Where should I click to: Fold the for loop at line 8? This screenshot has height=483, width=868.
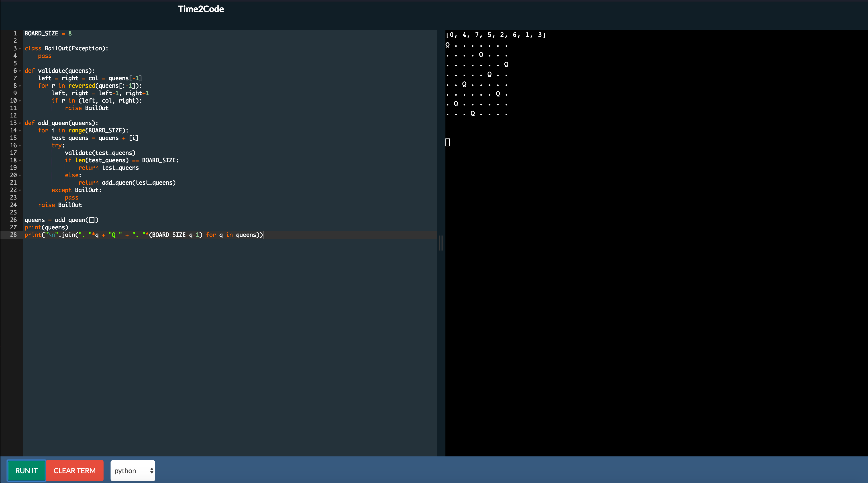(20, 86)
